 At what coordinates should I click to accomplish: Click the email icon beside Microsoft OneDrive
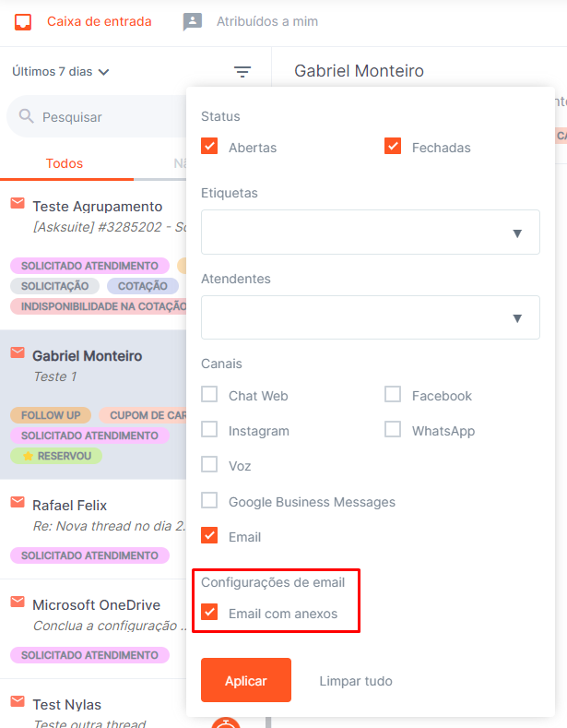(x=18, y=602)
